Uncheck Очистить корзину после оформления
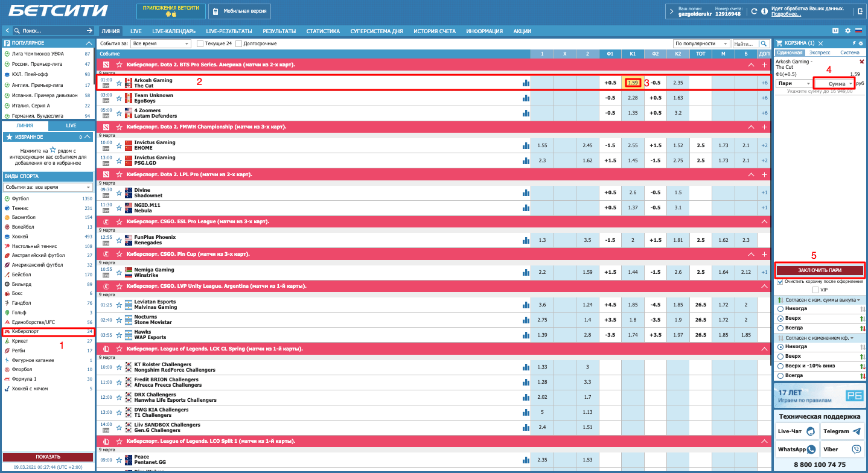The width and height of the screenshot is (868, 473). 780,282
